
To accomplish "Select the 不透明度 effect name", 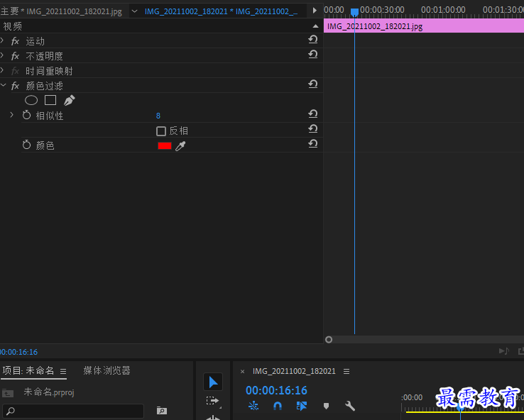I will [45, 56].
